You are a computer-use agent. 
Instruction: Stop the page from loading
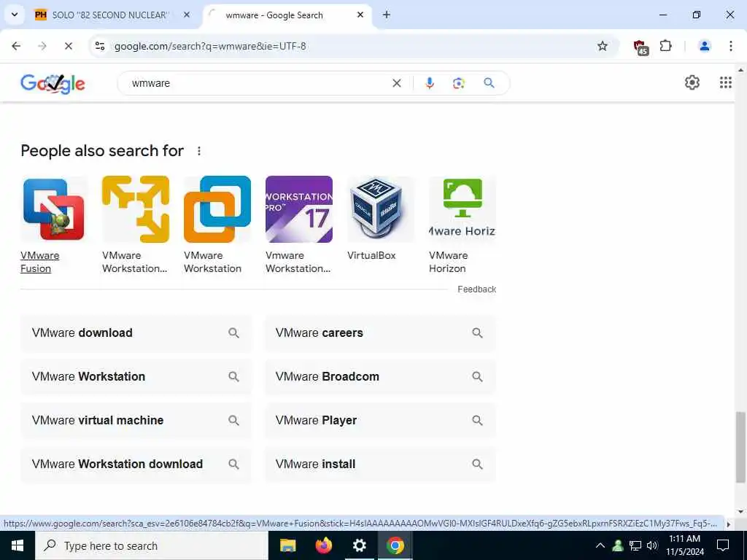tap(68, 46)
